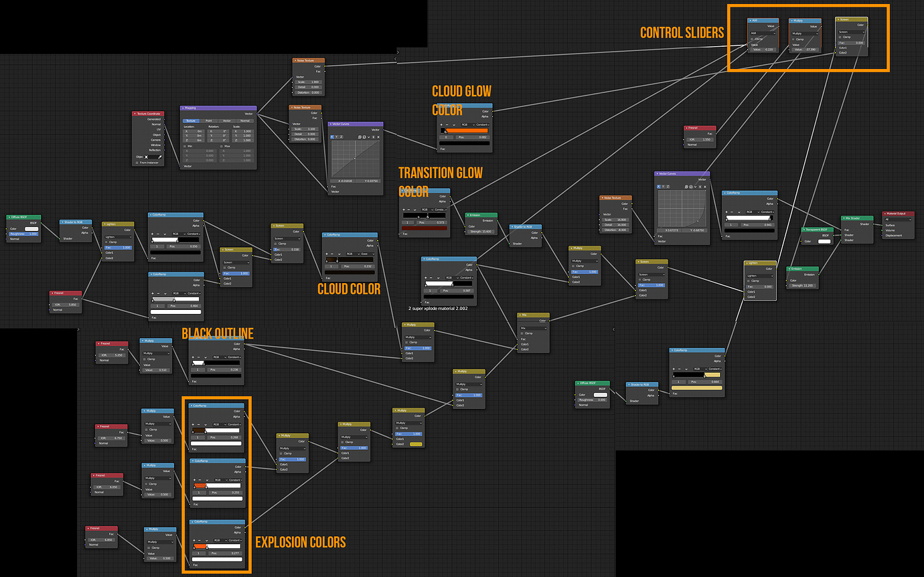Collapse the Texture Coordinate node
The height and width of the screenshot is (577, 924).
coord(135,114)
